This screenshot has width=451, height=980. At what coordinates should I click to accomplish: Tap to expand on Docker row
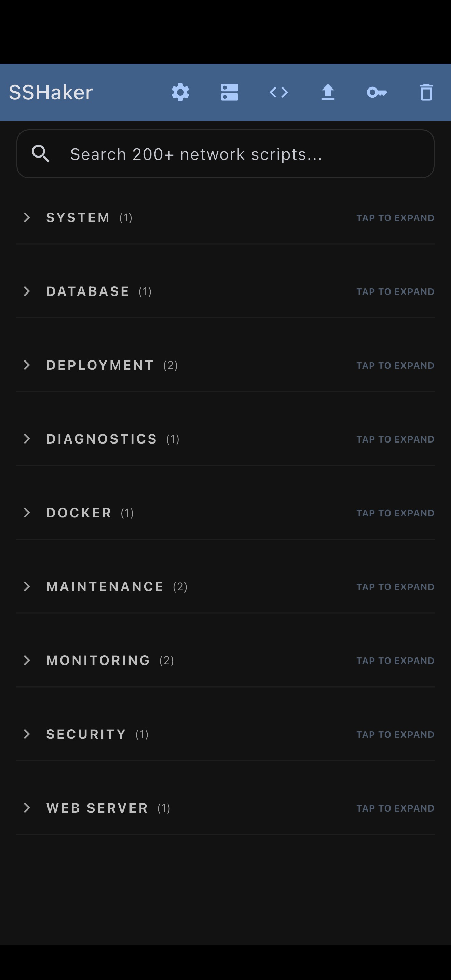pyautogui.click(x=395, y=513)
